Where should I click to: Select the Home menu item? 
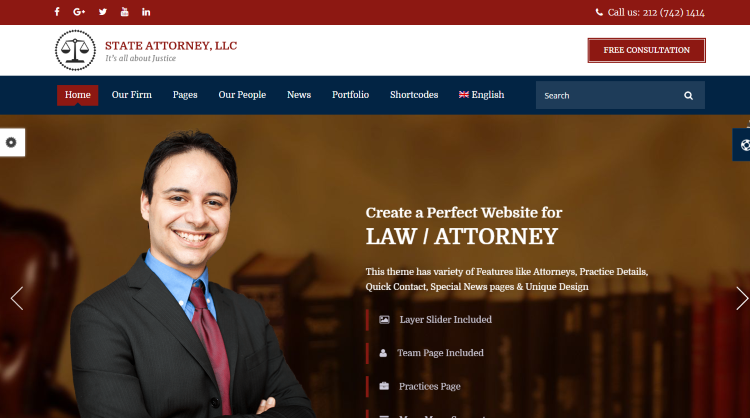point(77,95)
